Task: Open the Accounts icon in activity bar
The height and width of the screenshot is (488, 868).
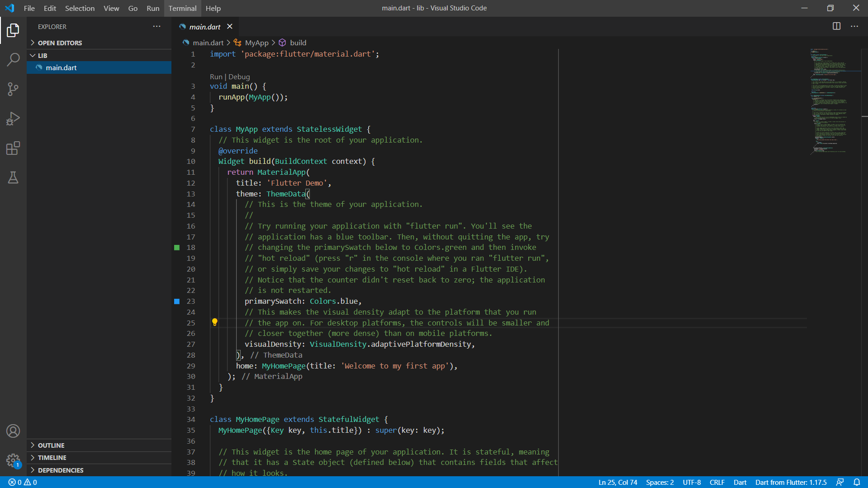Action: 13,431
